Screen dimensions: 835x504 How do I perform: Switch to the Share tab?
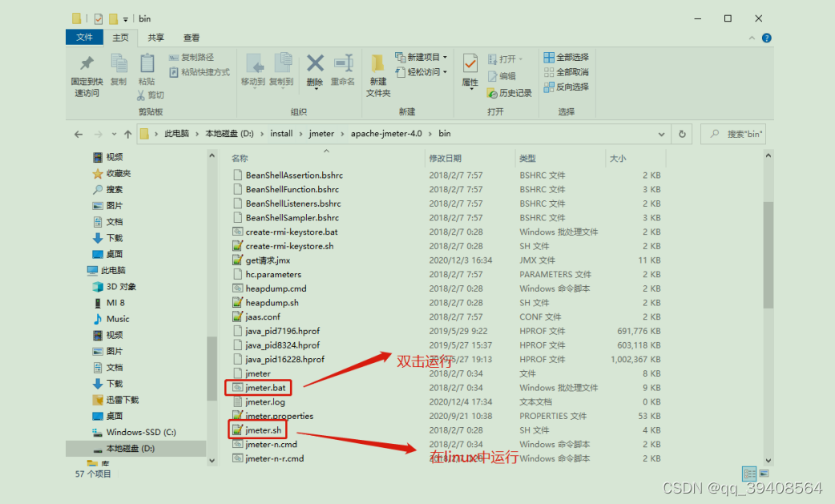[156, 37]
